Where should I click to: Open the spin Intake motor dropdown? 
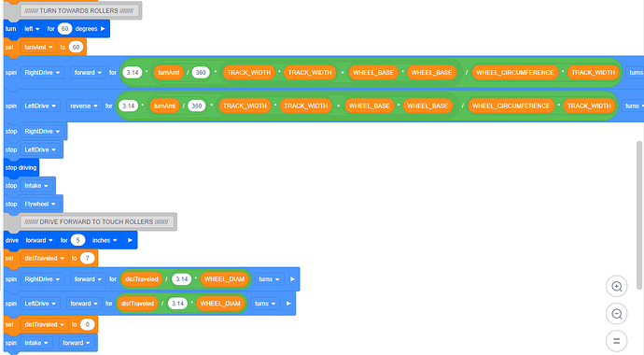(x=36, y=343)
